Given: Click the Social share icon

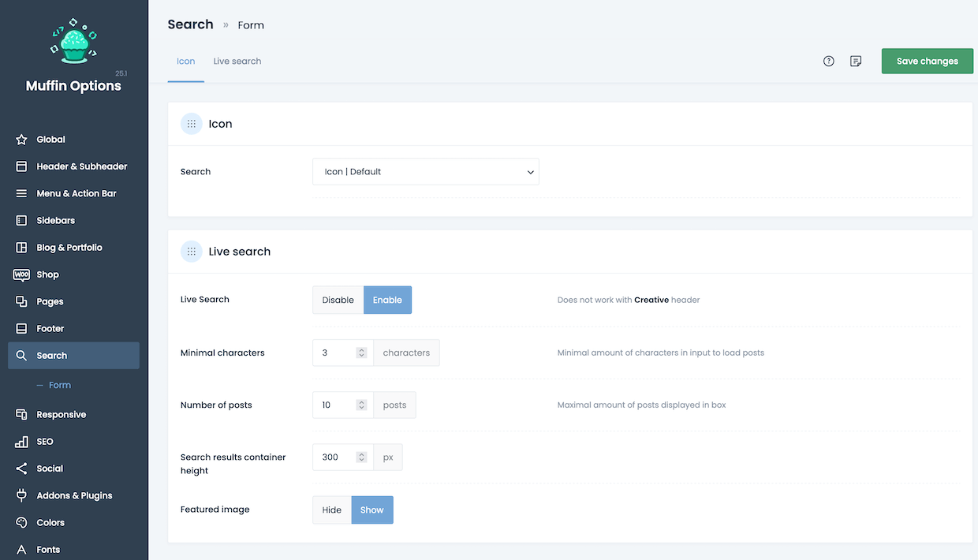Looking at the screenshot, I should pyautogui.click(x=21, y=469).
